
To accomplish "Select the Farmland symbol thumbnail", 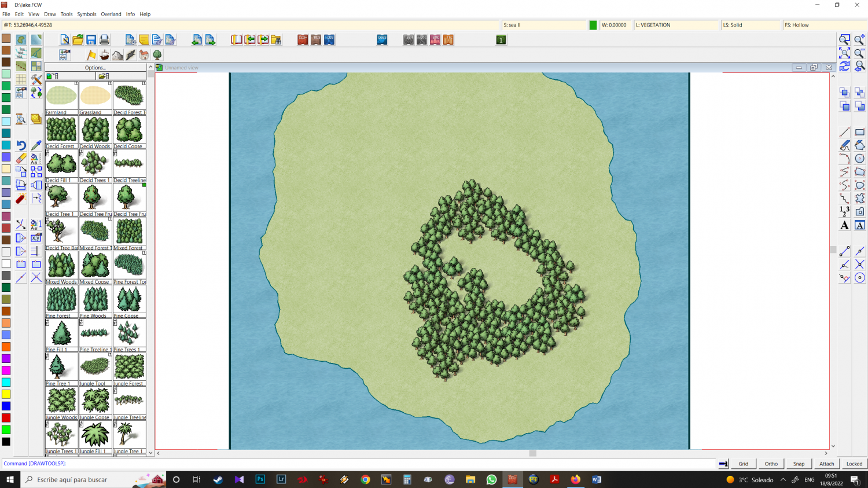I will click(61, 98).
